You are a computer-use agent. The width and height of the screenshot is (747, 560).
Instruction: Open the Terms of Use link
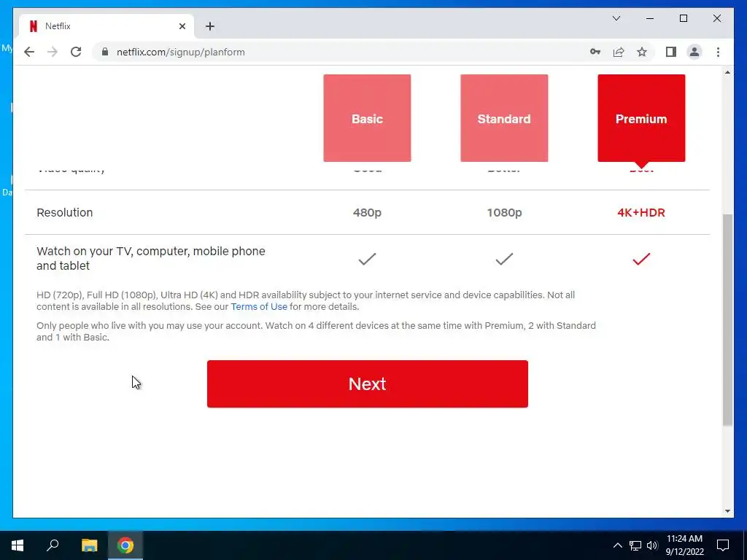(259, 307)
